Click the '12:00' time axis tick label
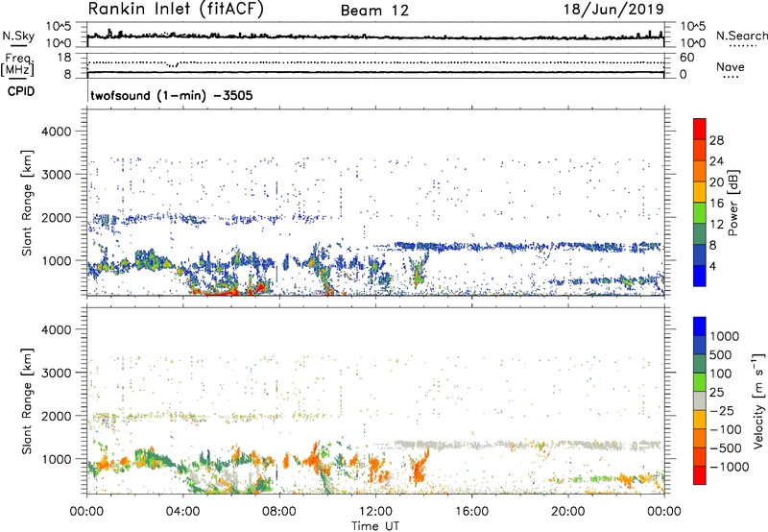The height and width of the screenshot is (532, 768). point(375,512)
